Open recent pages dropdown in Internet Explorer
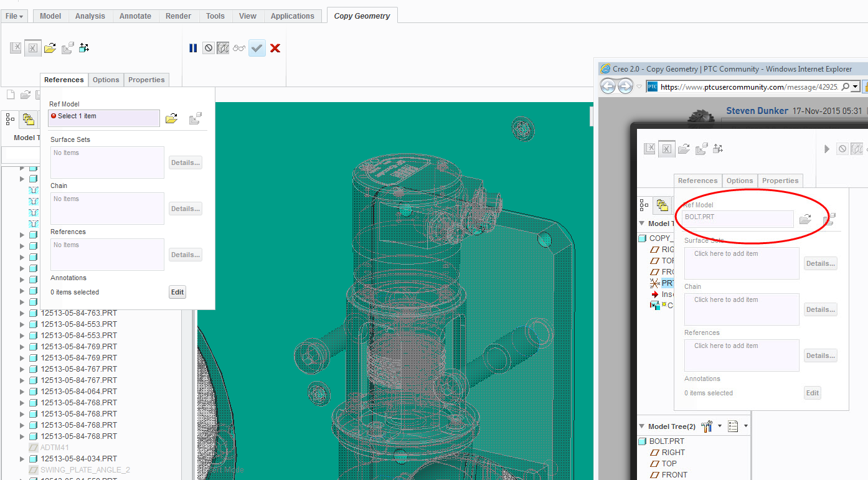This screenshot has height=480, width=868. pos(639,87)
